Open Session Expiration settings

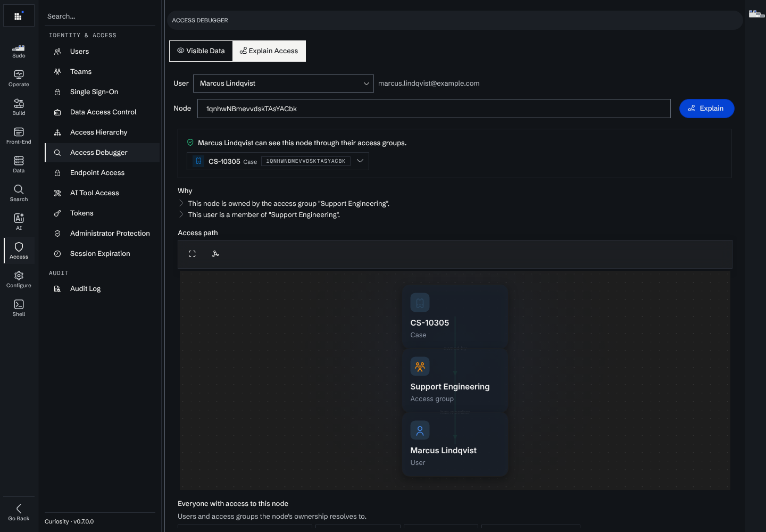pos(102,254)
